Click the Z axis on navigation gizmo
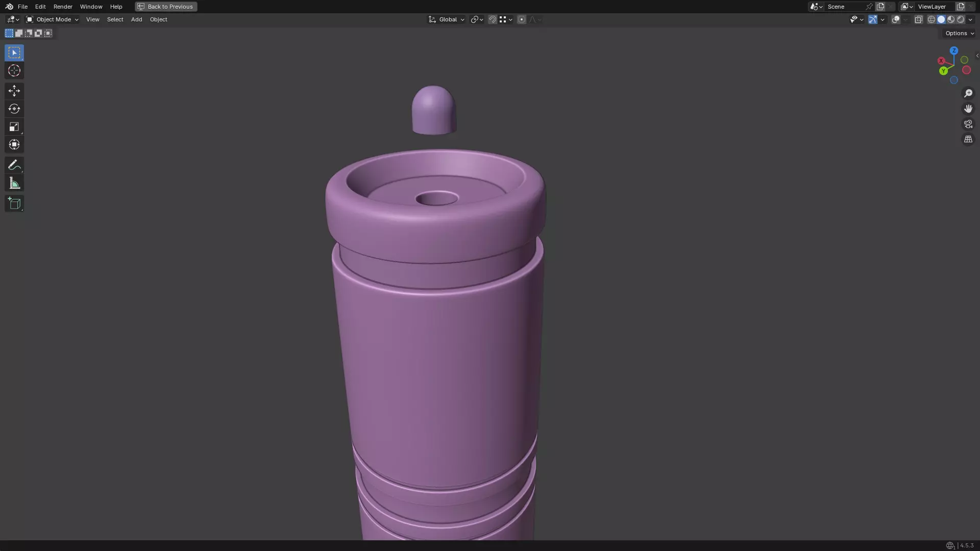Screen dimensions: 980x551 click(954, 51)
